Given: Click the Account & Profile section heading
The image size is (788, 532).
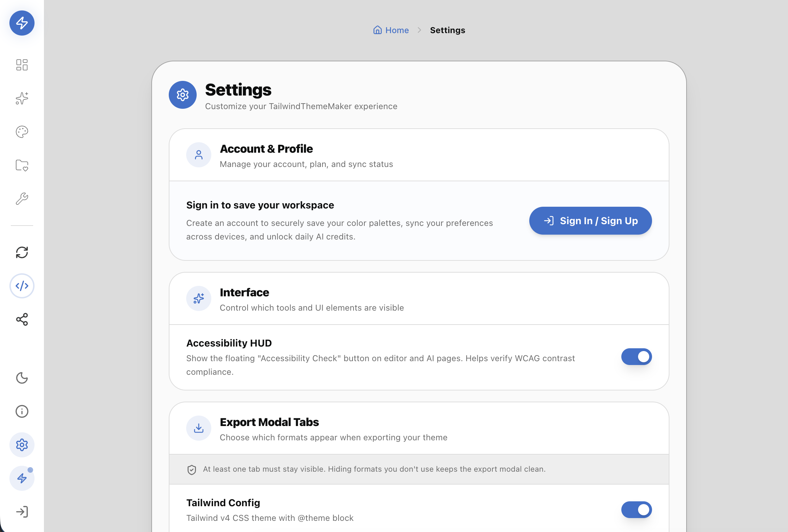Looking at the screenshot, I should (266, 149).
